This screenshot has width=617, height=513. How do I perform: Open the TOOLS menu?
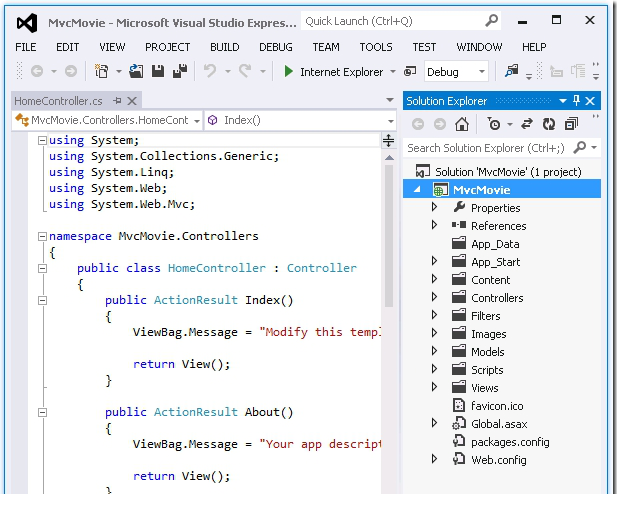coord(376,47)
